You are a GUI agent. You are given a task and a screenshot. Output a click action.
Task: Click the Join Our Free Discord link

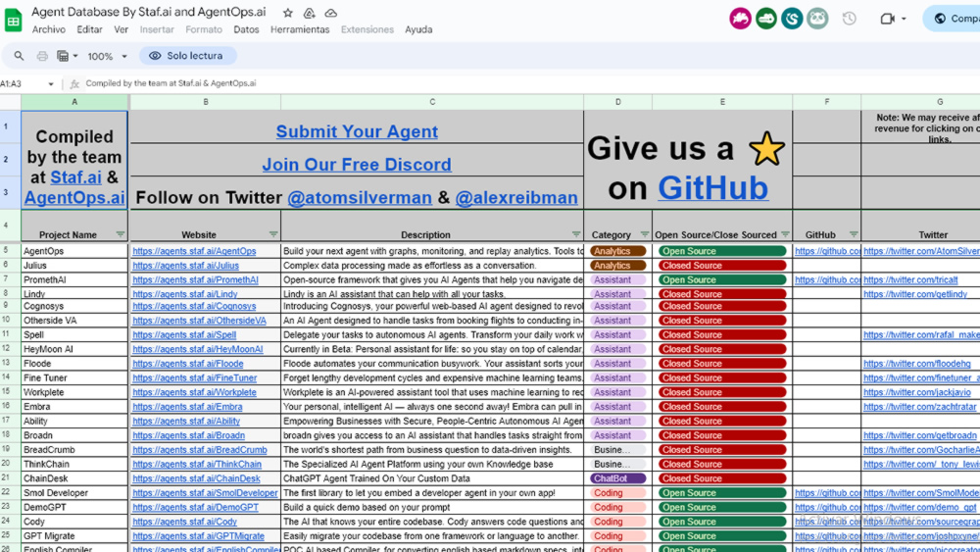[357, 165]
